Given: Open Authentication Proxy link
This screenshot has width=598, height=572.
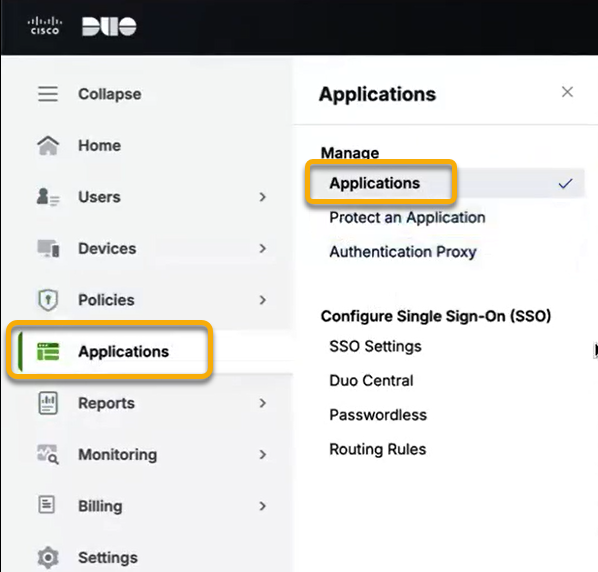Looking at the screenshot, I should tap(403, 252).
